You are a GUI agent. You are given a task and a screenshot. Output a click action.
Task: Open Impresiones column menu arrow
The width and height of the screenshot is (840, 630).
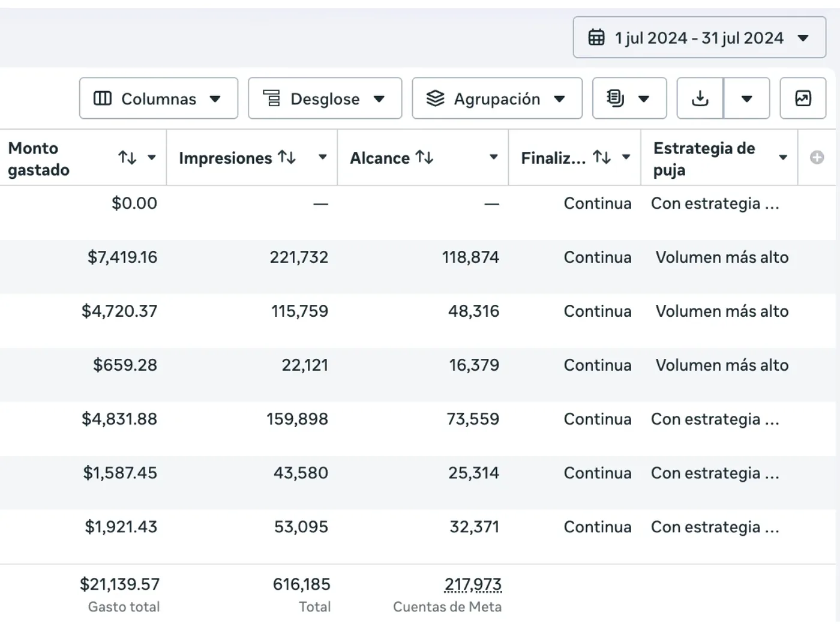(323, 158)
